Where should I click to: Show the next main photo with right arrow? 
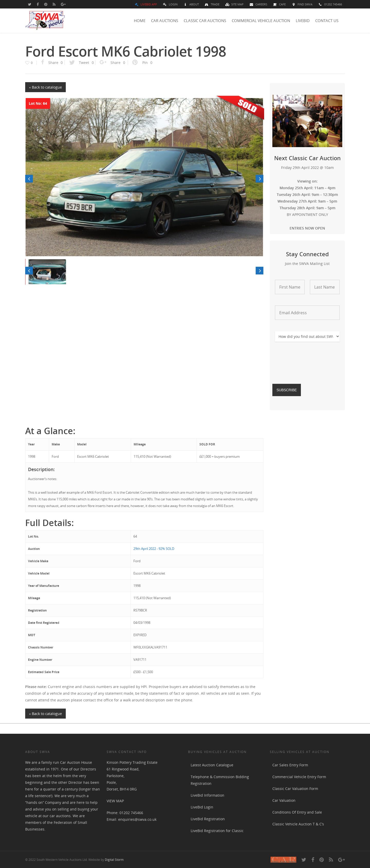tap(259, 179)
